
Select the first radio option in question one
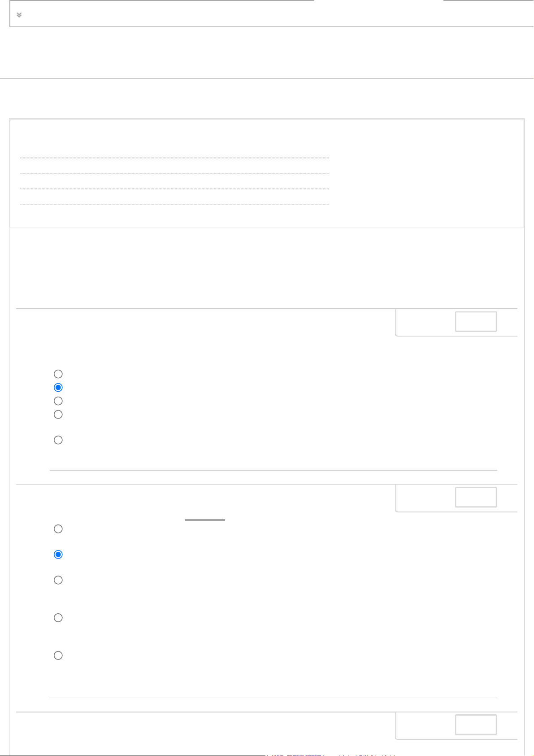click(x=58, y=374)
